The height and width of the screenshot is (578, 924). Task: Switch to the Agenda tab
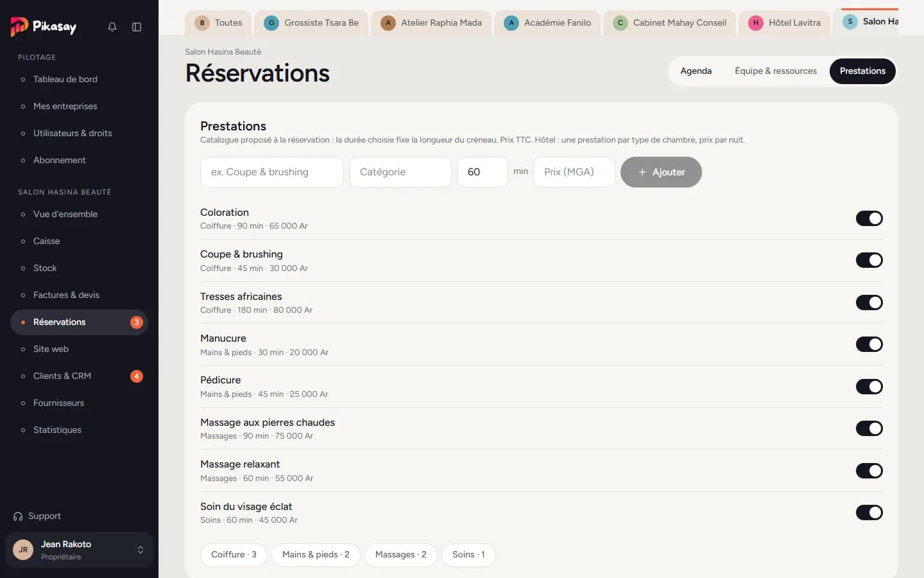tap(696, 71)
